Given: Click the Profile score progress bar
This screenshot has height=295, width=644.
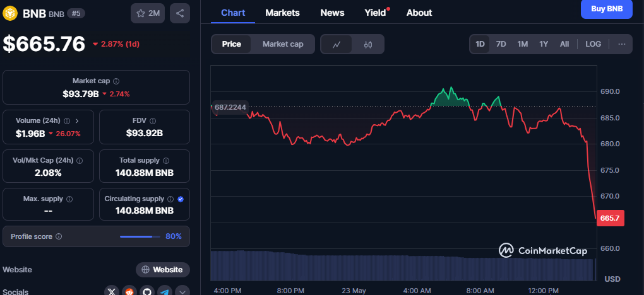Looking at the screenshot, I should (x=140, y=237).
